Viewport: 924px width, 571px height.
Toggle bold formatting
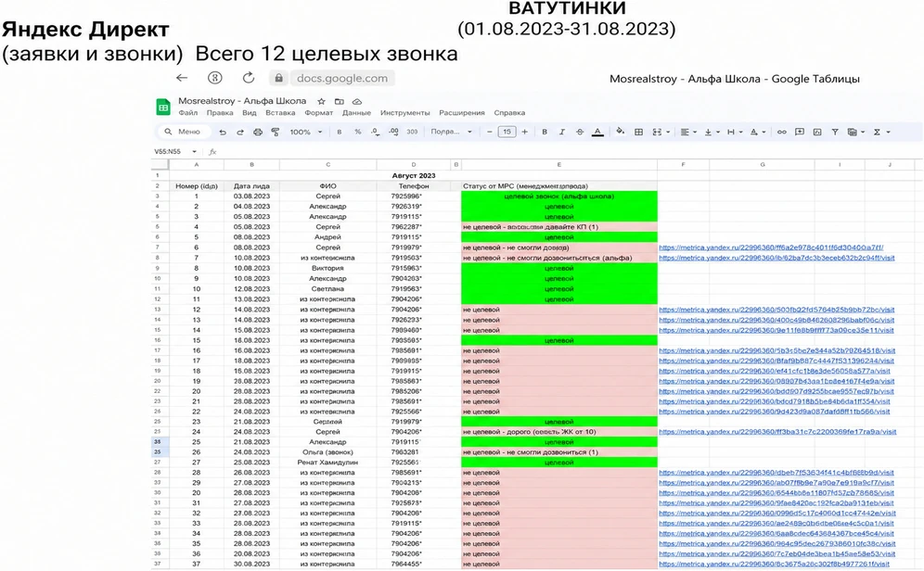(545, 132)
